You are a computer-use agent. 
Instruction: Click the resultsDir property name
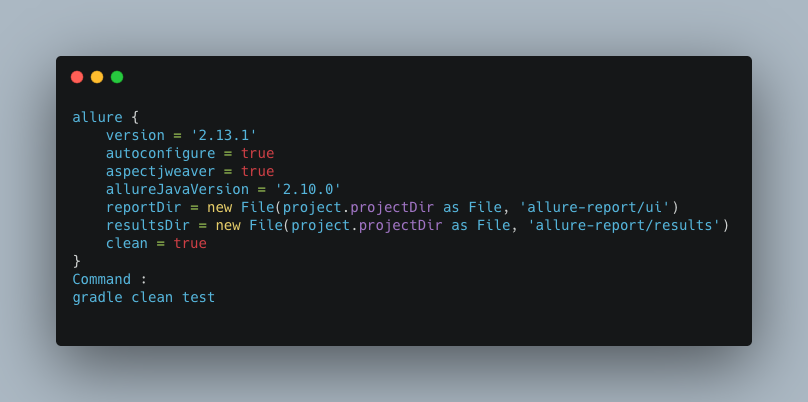[147, 226]
